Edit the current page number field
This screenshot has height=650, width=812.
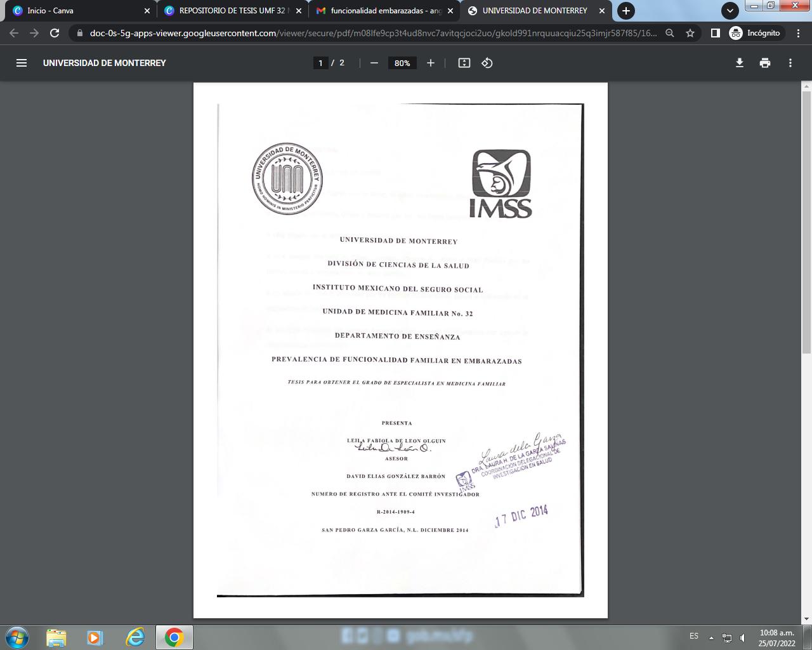click(320, 63)
